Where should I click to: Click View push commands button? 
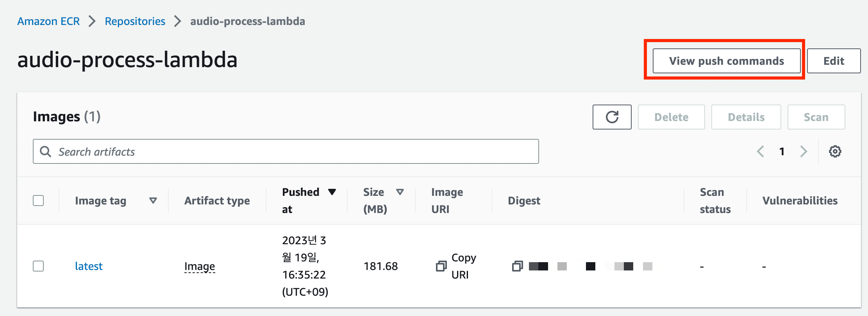click(726, 61)
